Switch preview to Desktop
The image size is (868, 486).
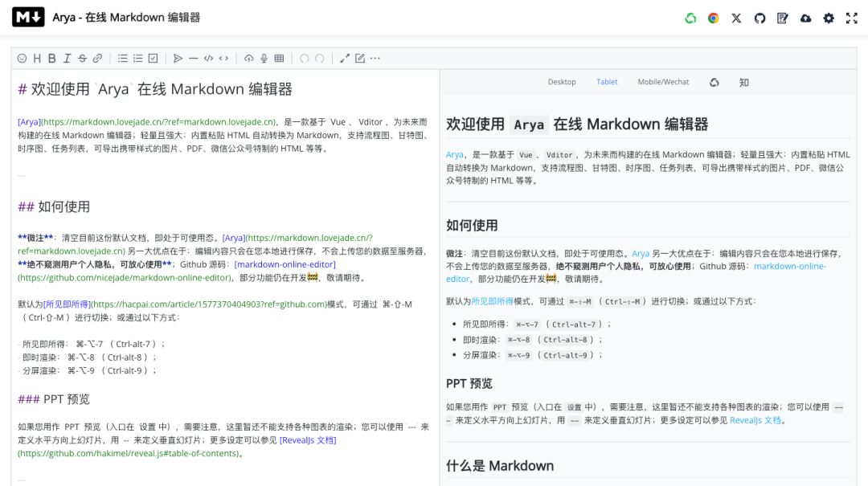(562, 82)
